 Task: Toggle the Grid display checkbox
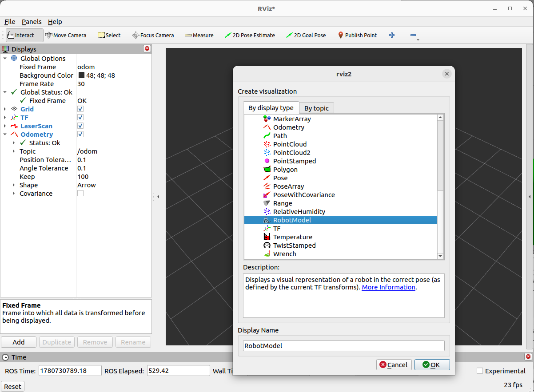click(80, 109)
